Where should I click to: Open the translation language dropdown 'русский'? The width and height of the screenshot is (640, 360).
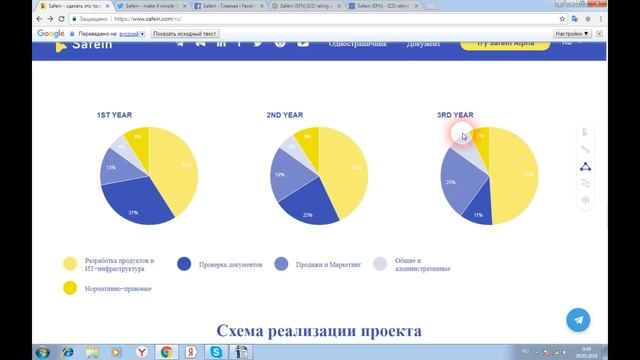coord(131,34)
